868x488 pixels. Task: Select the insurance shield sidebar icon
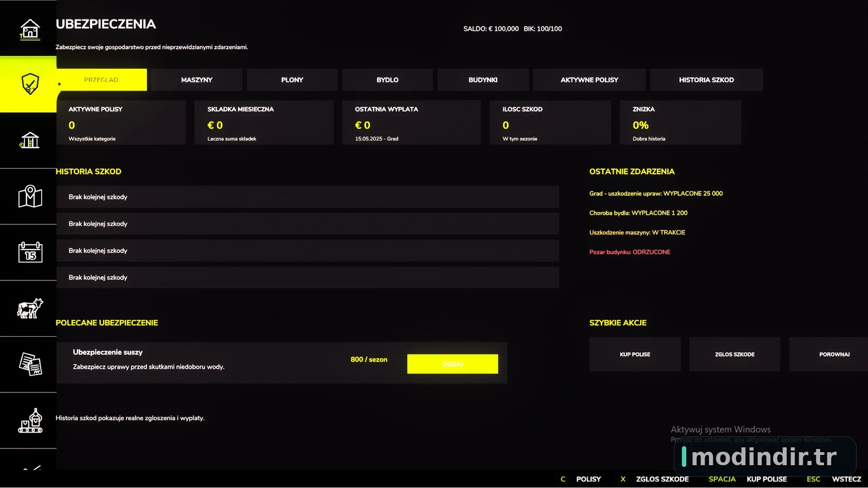click(x=30, y=84)
